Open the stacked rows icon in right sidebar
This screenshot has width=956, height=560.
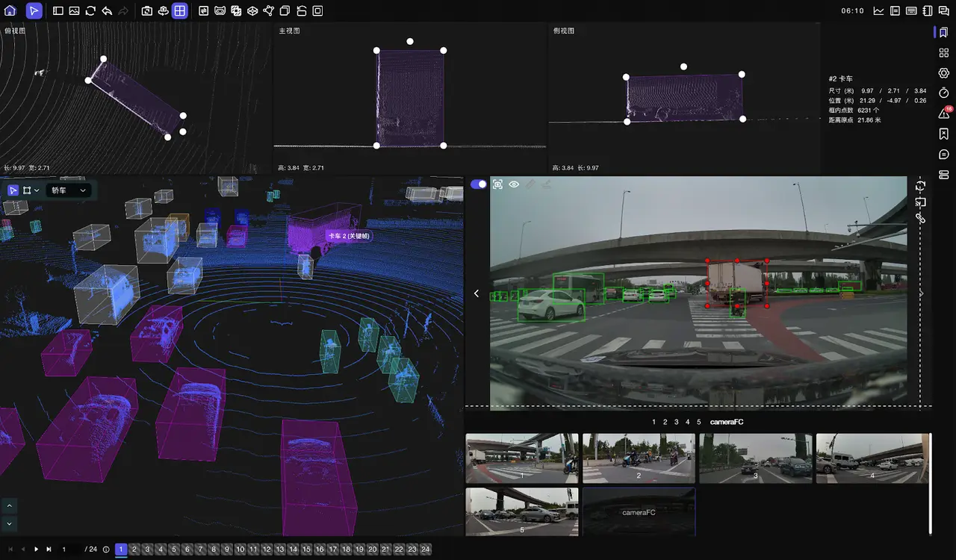(943, 175)
